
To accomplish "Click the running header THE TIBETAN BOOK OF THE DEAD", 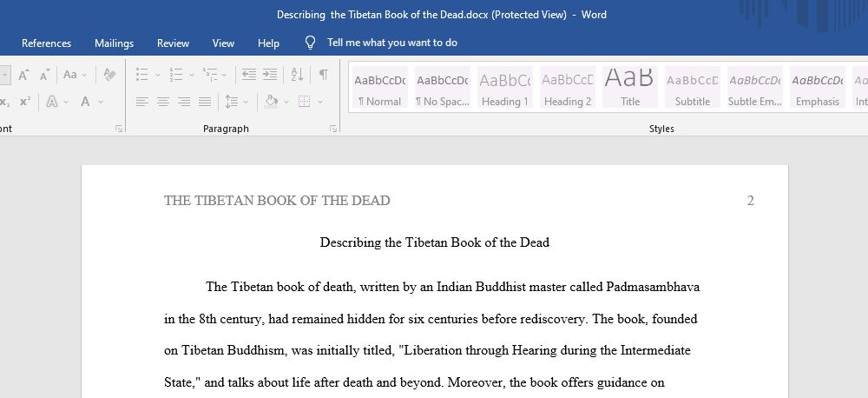I will (x=278, y=201).
